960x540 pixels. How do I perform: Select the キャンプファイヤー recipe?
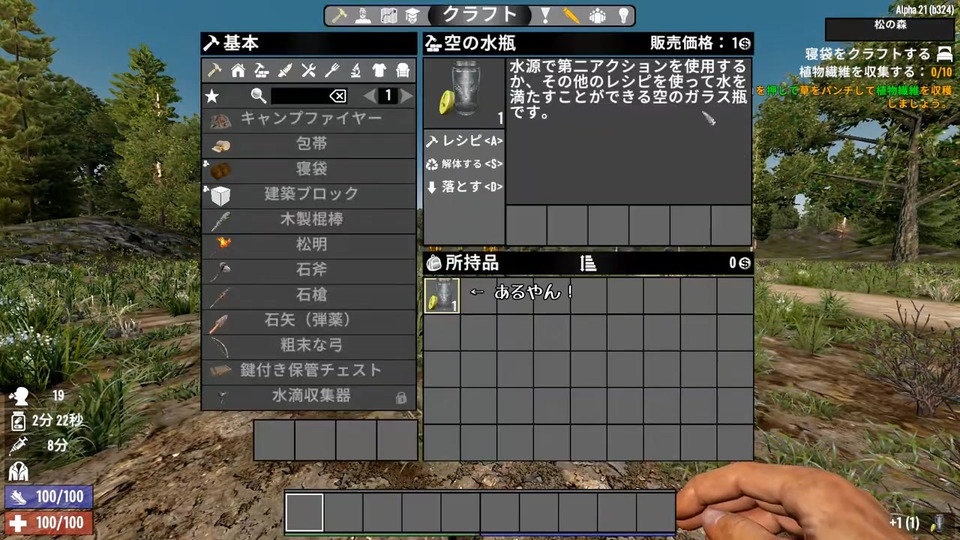pos(309,119)
